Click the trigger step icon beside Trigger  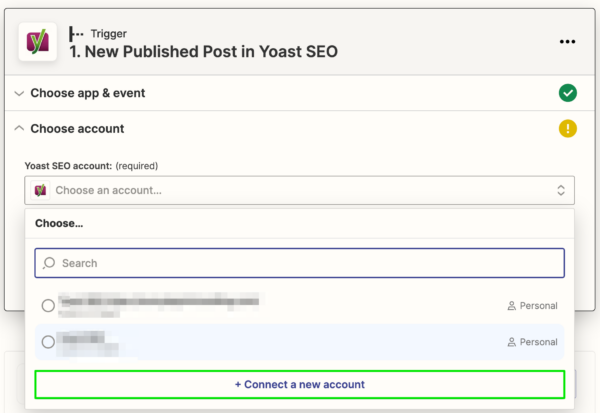click(x=76, y=34)
